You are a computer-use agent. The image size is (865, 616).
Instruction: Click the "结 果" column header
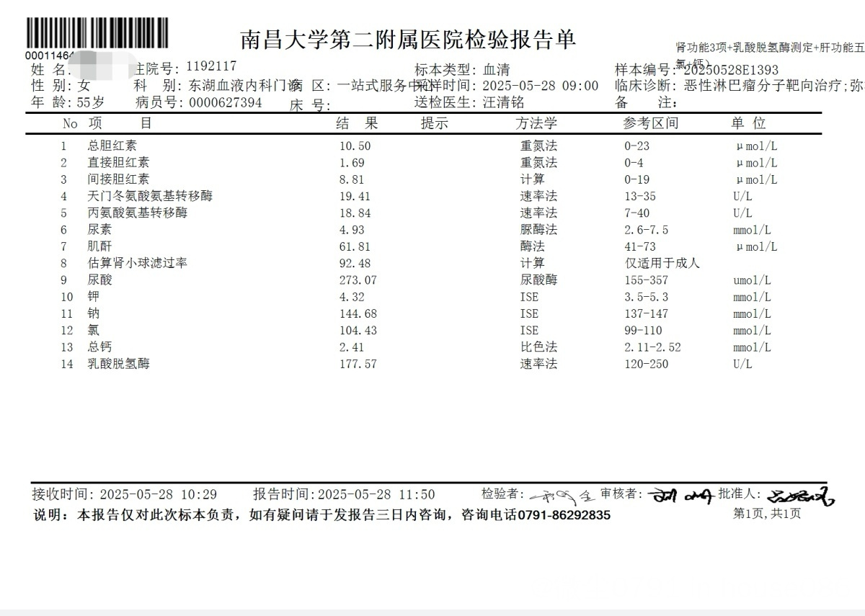click(x=358, y=123)
